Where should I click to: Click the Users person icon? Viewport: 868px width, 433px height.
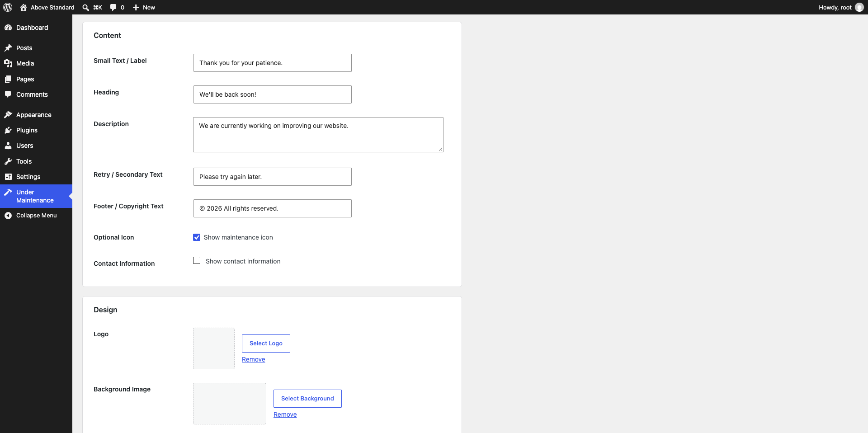click(8, 146)
